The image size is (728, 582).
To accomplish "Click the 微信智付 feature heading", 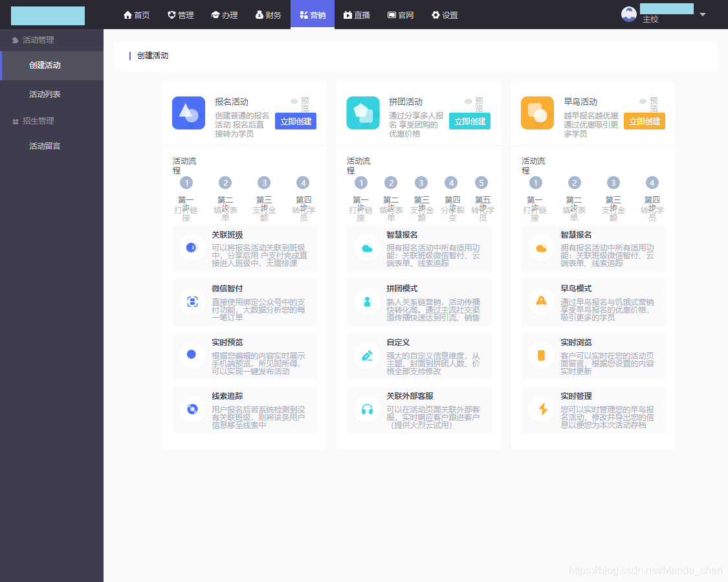I will (x=227, y=289).
